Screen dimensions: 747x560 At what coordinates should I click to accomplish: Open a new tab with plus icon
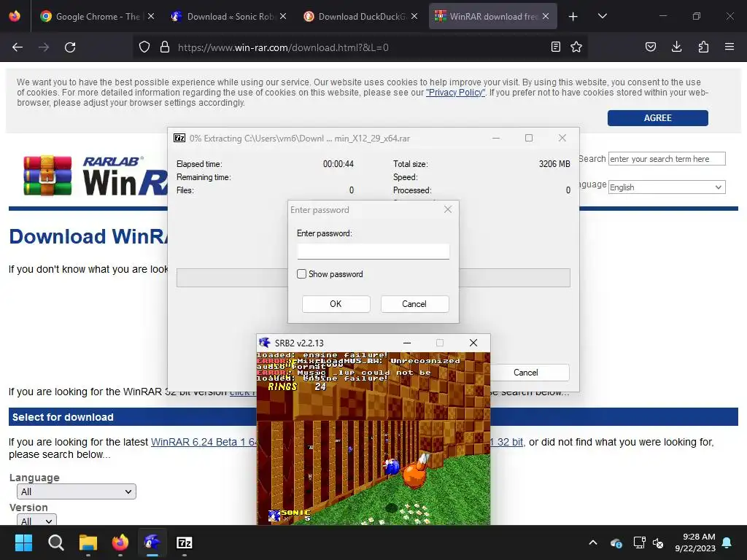click(573, 17)
